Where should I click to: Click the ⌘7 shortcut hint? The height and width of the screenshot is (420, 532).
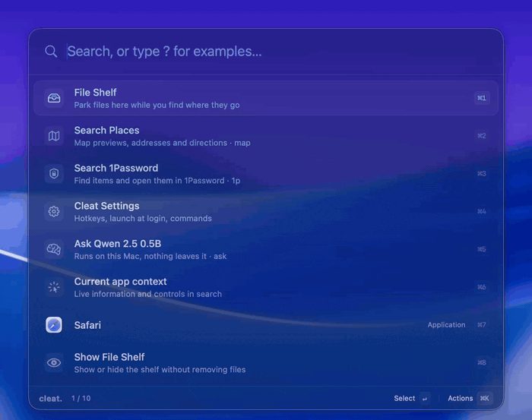point(482,325)
